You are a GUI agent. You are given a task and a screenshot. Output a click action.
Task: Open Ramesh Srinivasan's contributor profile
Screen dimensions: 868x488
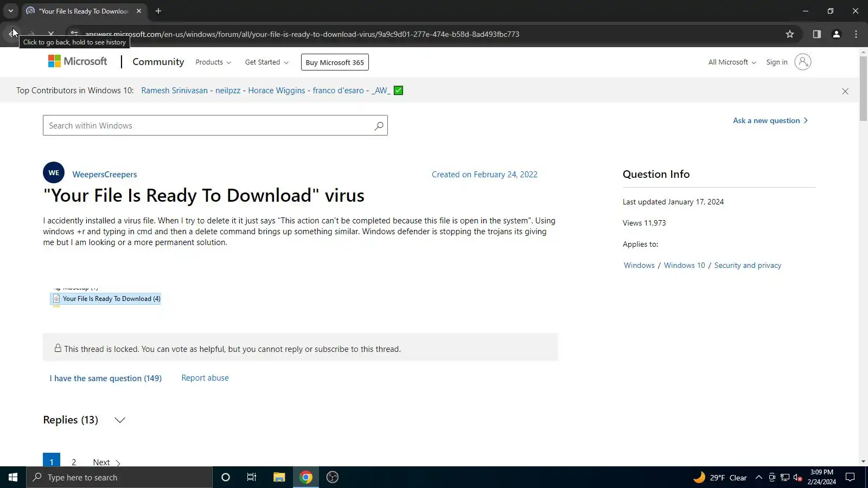(x=174, y=91)
